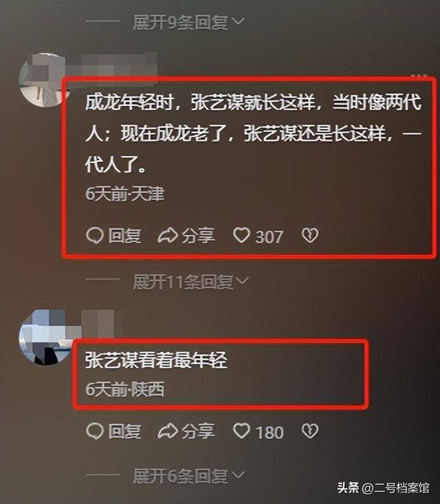Open the first commenter's blurred username
The height and width of the screenshot is (504, 440).
[x=119, y=65]
